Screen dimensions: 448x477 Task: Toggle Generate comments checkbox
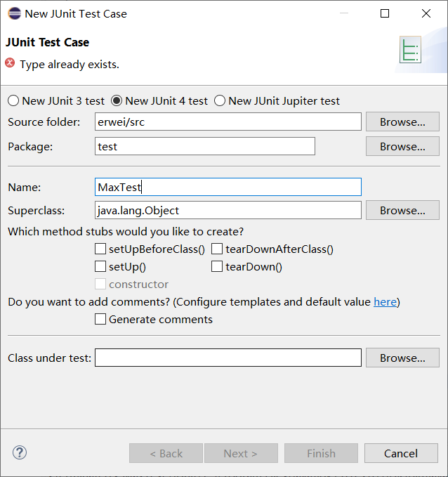click(101, 319)
